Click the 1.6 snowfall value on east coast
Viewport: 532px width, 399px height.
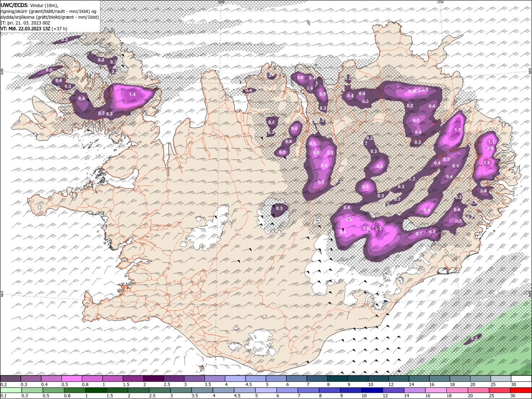pyautogui.click(x=487, y=163)
